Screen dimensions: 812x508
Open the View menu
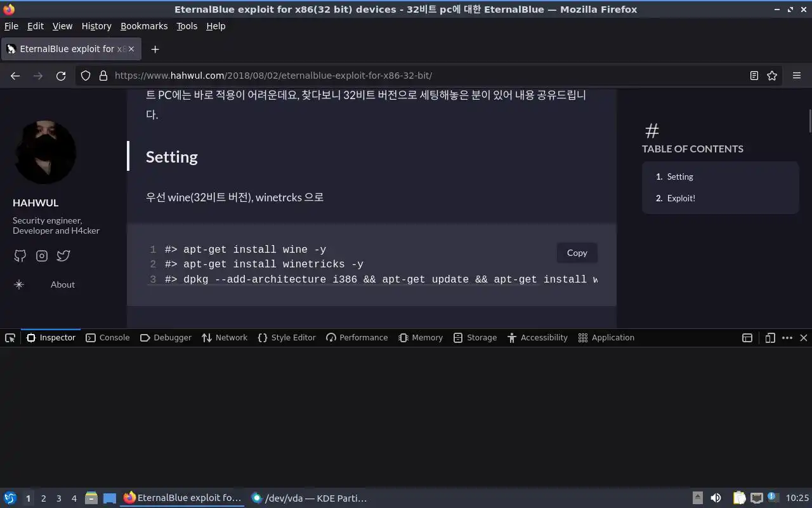pyautogui.click(x=62, y=26)
